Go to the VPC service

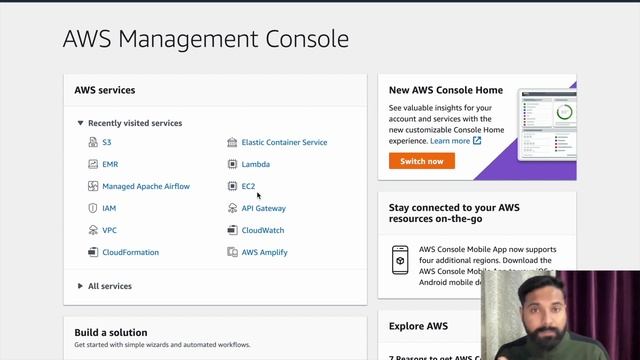click(x=109, y=230)
